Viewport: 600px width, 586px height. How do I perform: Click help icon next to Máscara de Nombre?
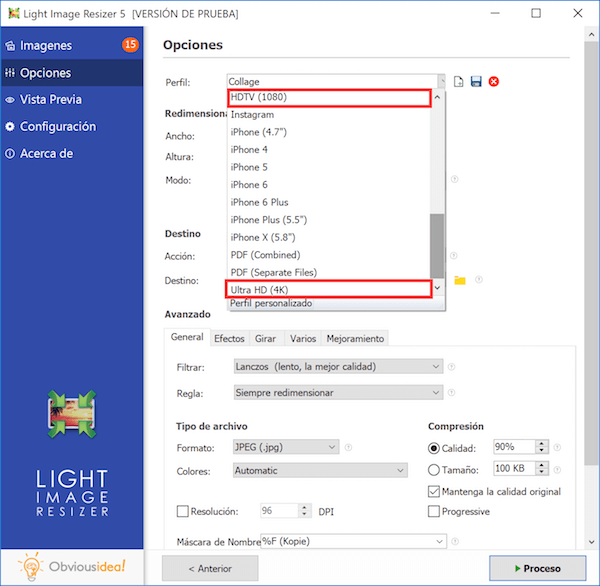point(455,541)
